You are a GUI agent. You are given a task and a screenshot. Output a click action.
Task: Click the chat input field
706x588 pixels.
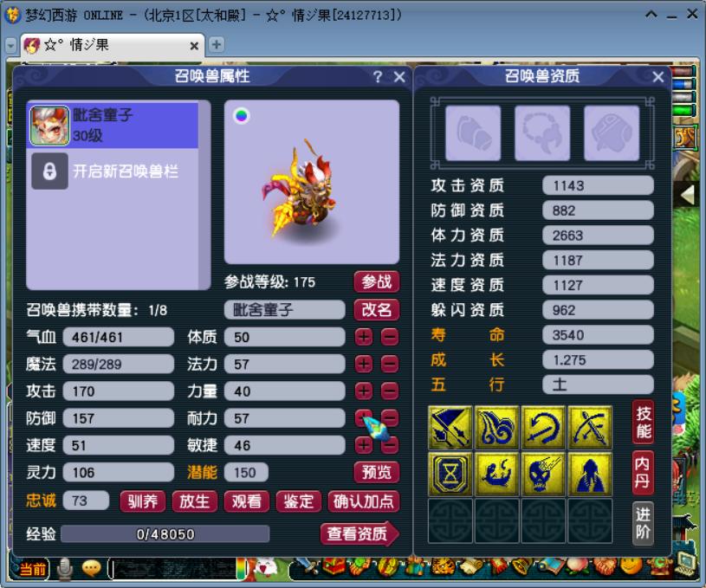coord(173,569)
